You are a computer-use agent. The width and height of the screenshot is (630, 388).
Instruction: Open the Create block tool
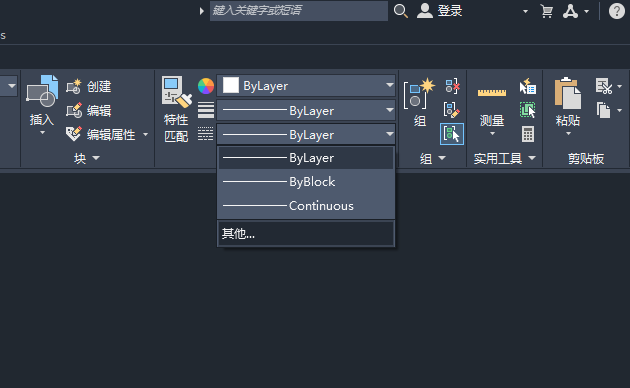(x=89, y=86)
